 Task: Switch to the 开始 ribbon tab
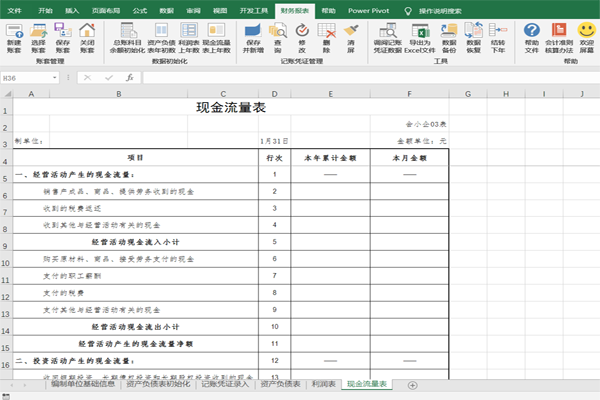click(x=45, y=11)
